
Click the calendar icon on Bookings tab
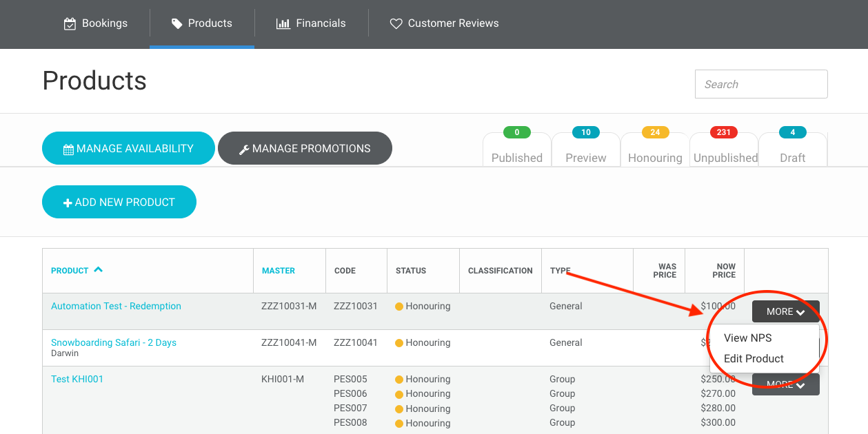(69, 23)
